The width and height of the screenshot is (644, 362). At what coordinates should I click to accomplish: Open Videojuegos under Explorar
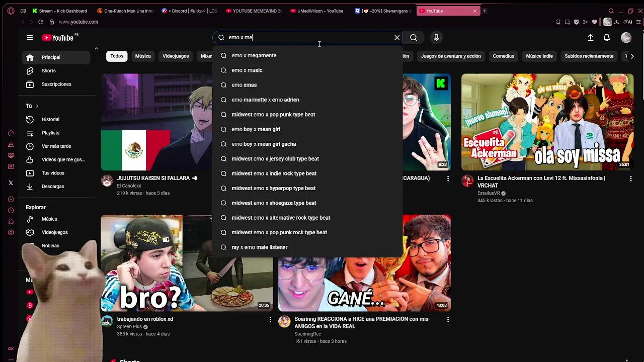[x=56, y=232]
